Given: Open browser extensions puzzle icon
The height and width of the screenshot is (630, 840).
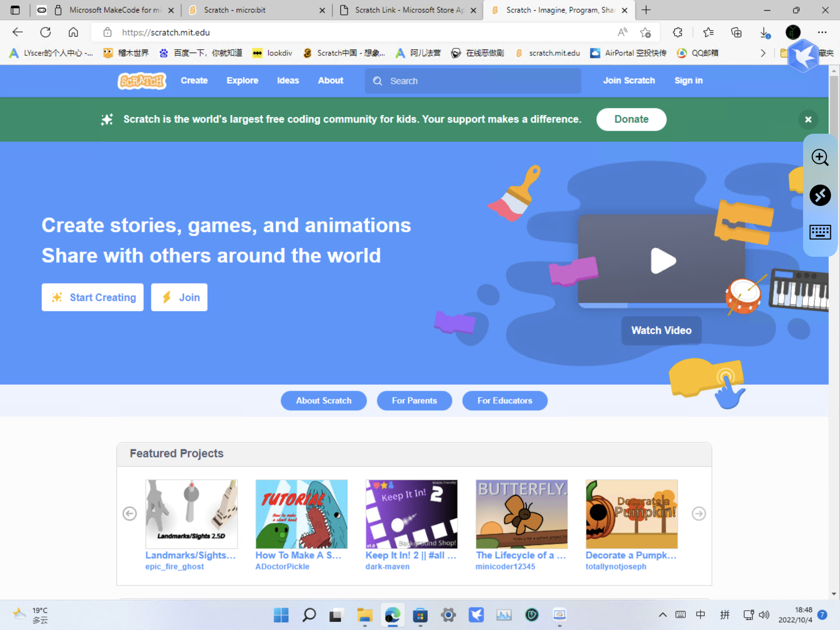Looking at the screenshot, I should [678, 32].
